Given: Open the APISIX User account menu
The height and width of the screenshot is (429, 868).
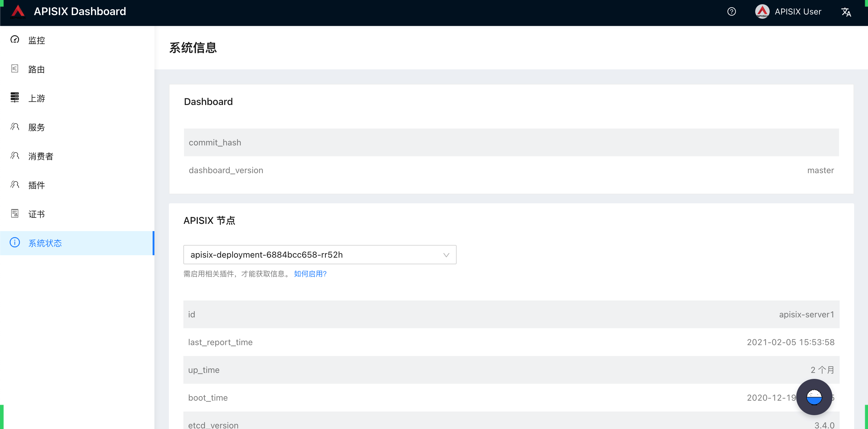Looking at the screenshot, I should [x=797, y=12].
